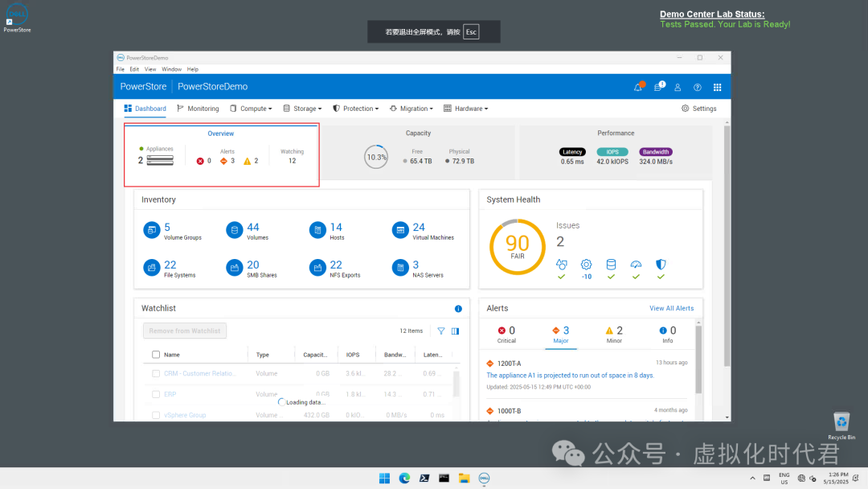Click the Watchlist column chooser icon
Image resolution: width=868 pixels, height=489 pixels.
point(455,331)
